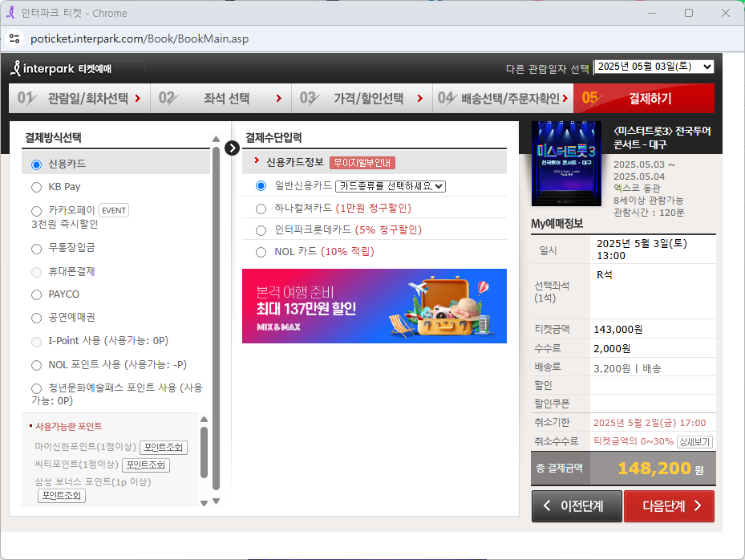Click up arrow of points list scrollbar
745x560 pixels.
click(x=204, y=420)
